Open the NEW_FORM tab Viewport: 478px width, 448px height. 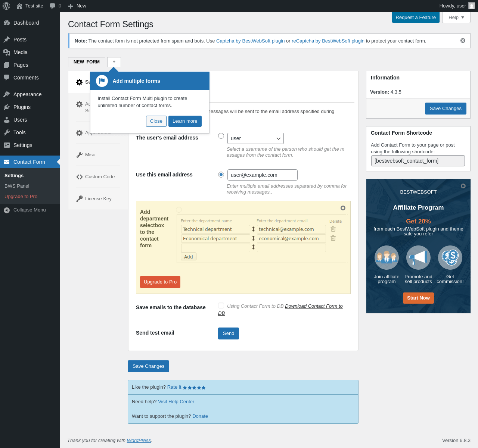tap(87, 62)
